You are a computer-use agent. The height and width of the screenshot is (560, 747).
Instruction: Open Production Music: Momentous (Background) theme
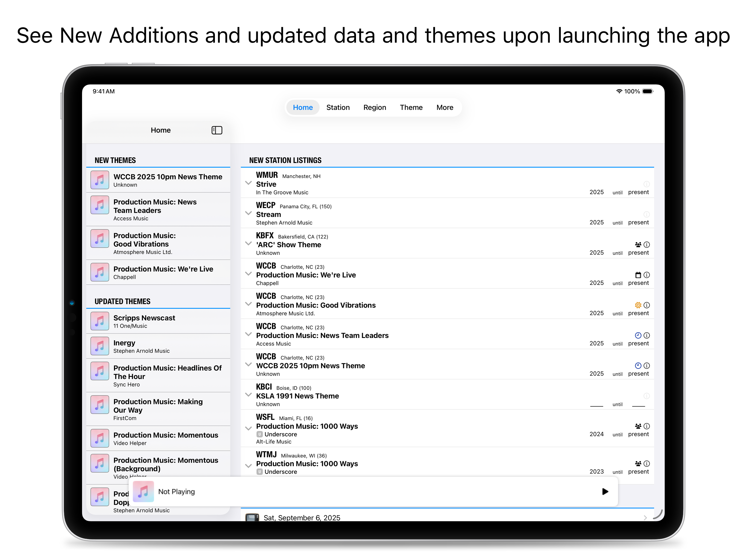click(x=158, y=468)
